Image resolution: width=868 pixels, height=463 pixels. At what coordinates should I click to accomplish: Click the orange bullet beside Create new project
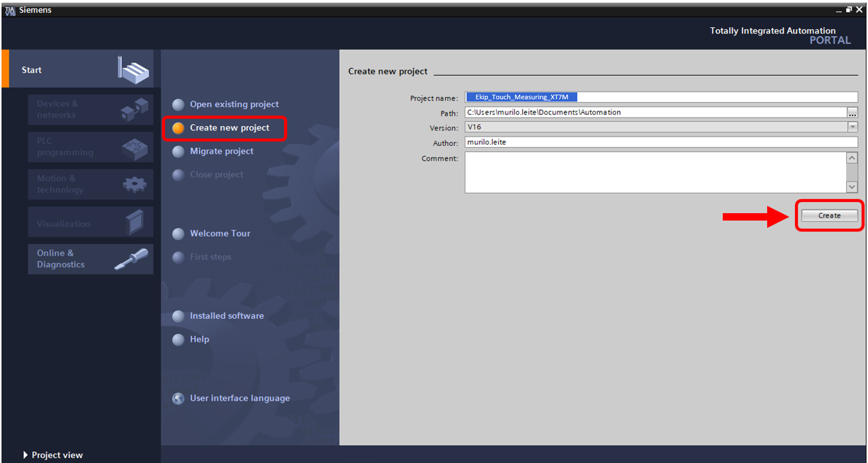(x=179, y=128)
